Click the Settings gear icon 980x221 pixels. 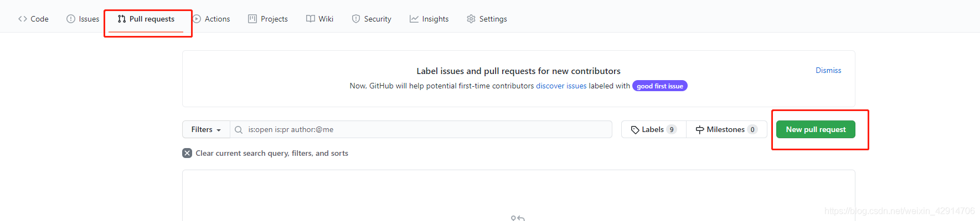(471, 19)
